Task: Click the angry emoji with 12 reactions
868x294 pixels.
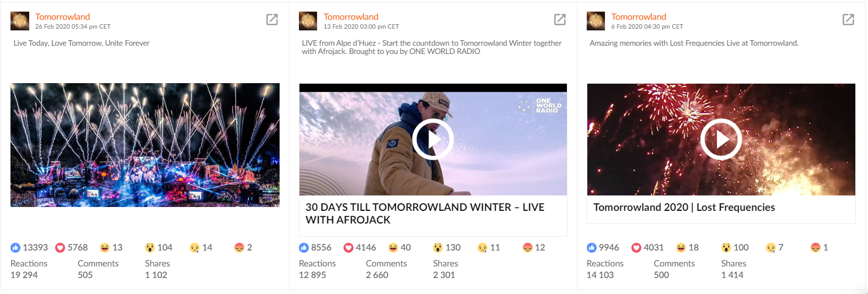Action: tap(528, 248)
